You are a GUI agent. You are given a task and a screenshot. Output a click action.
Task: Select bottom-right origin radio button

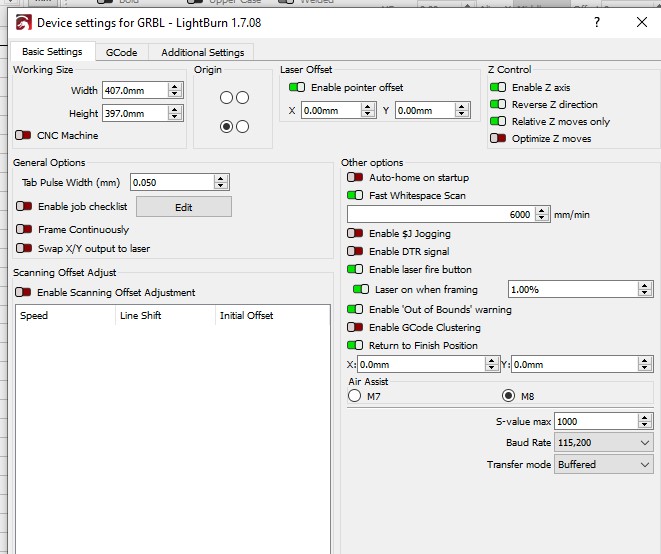[242, 126]
